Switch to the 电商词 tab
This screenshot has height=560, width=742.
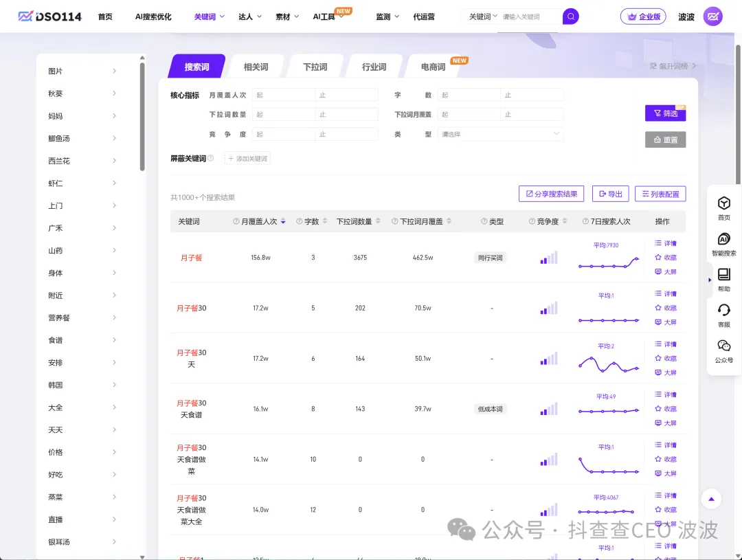434,67
